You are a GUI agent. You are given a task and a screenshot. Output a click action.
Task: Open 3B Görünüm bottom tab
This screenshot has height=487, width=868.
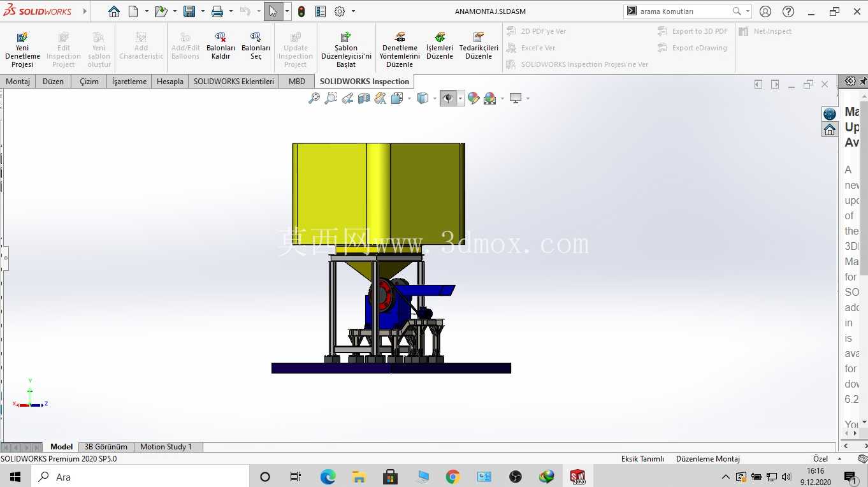click(106, 447)
